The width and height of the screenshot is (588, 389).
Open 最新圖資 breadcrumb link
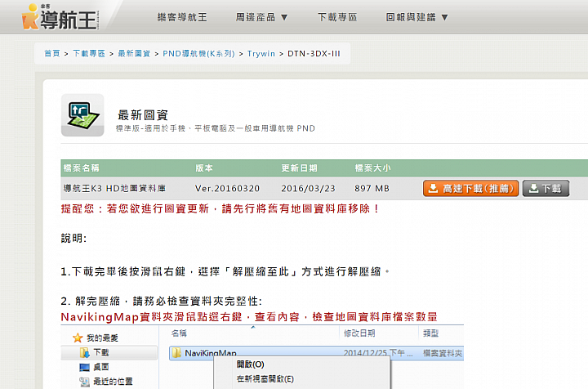pyautogui.click(x=134, y=54)
